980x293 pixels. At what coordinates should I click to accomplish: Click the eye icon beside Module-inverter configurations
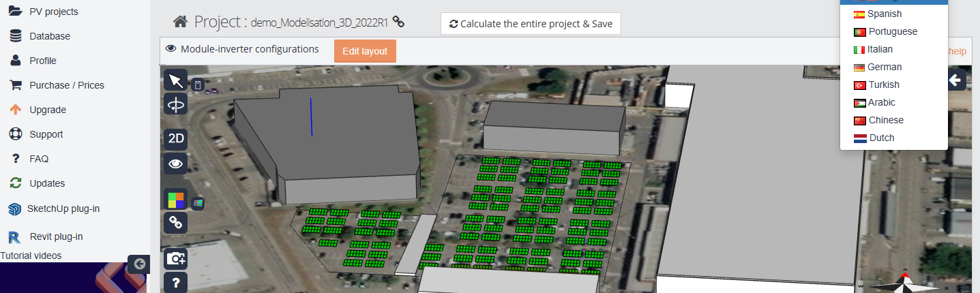point(170,49)
